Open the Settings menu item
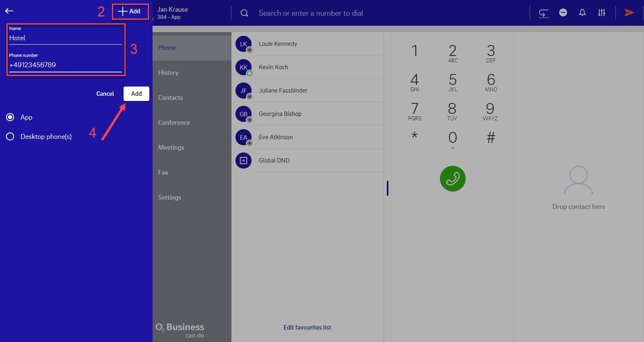 click(x=169, y=197)
